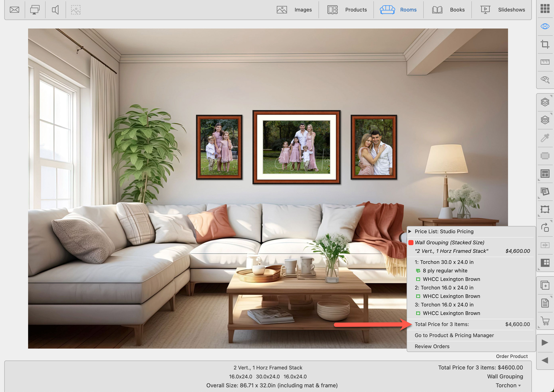Image resolution: width=554 pixels, height=392 pixels.
Task: Open the Torchon paper dropdown
Action: tap(508, 385)
